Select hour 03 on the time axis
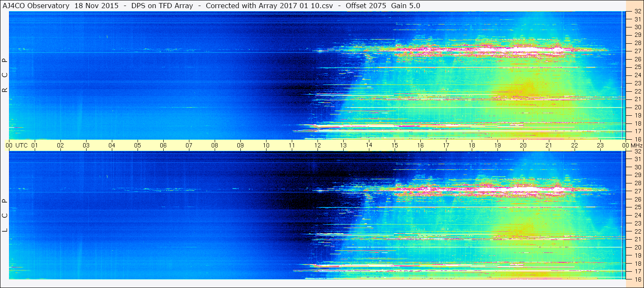644x288 pixels. [86, 145]
